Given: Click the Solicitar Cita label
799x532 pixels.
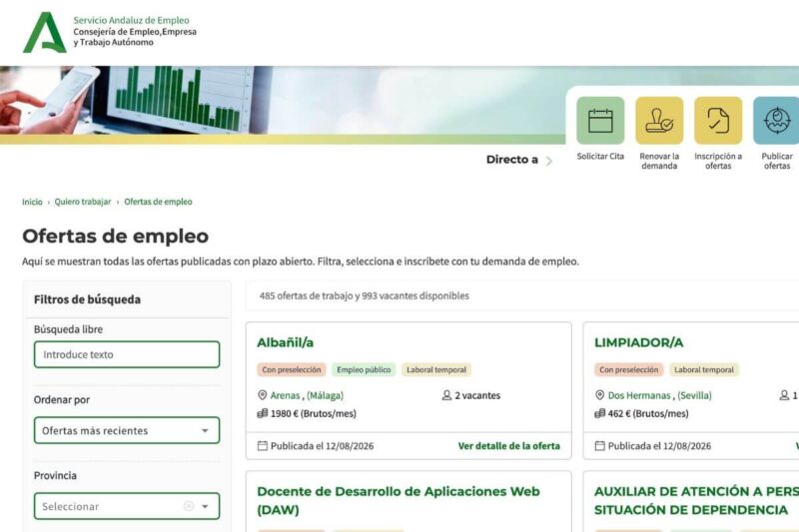Looking at the screenshot, I should point(600,157).
